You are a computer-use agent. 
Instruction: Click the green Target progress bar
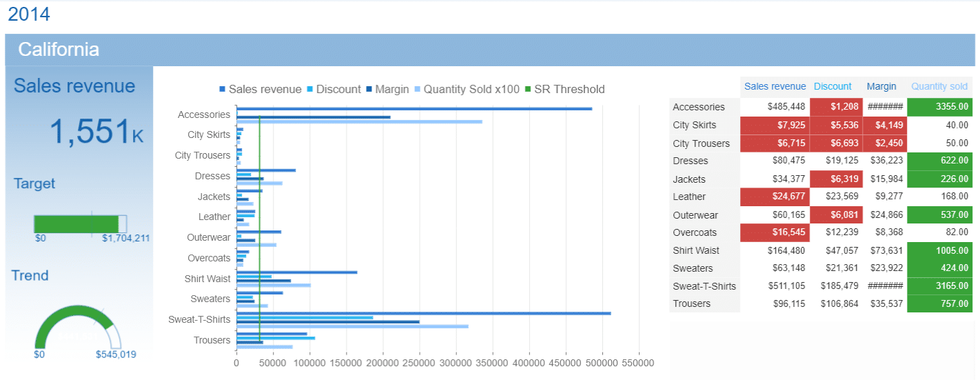(x=76, y=224)
